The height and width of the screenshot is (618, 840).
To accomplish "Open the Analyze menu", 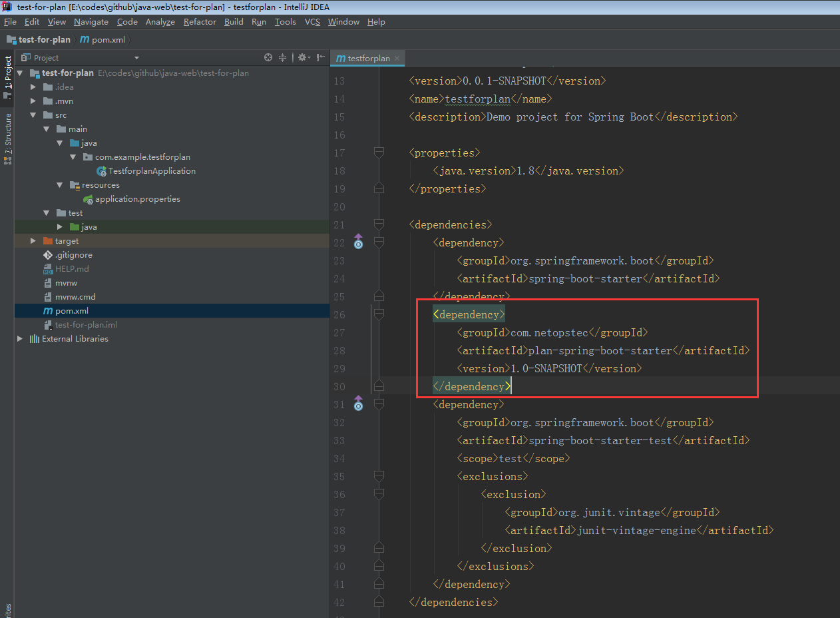I will click(160, 21).
